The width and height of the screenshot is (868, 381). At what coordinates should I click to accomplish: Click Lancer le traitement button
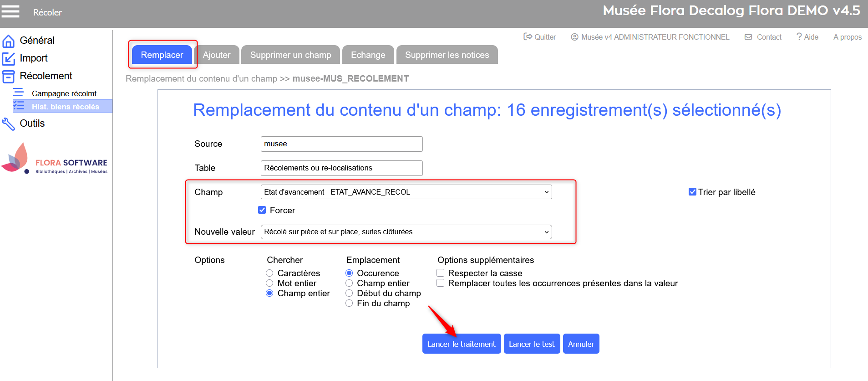(x=462, y=344)
